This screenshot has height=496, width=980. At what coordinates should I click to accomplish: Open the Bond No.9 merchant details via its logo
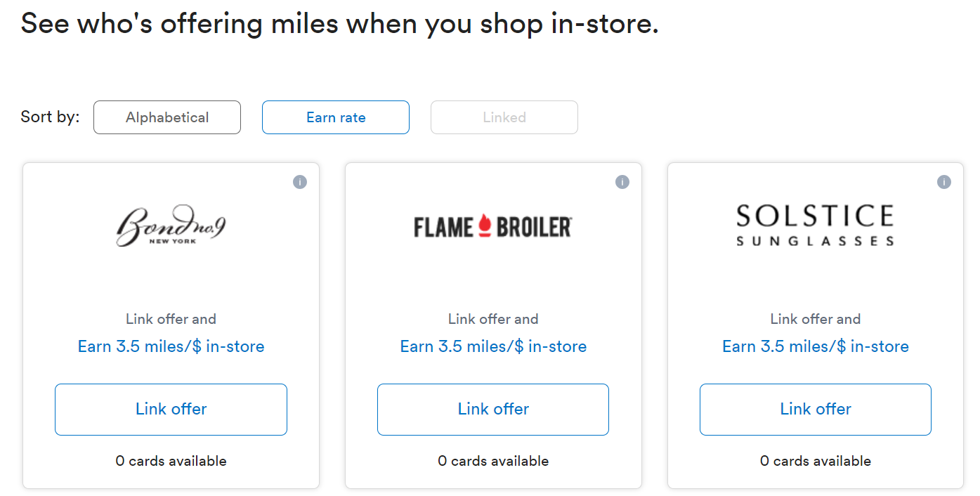point(171,225)
